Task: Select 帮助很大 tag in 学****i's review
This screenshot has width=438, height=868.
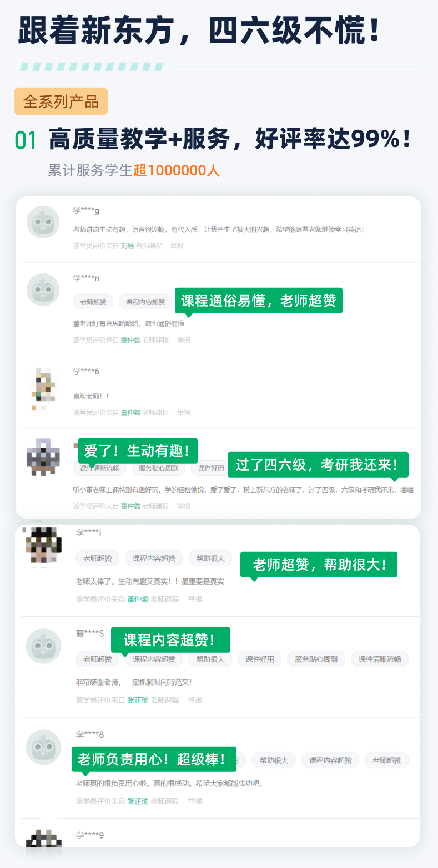Action: pos(210,559)
